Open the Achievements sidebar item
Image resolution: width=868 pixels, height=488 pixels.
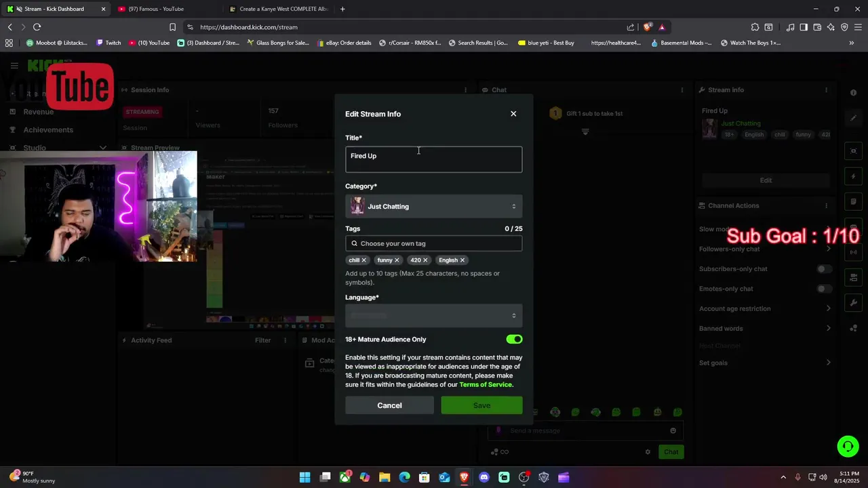point(48,129)
